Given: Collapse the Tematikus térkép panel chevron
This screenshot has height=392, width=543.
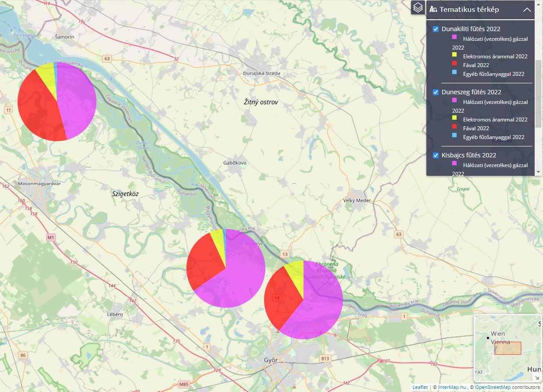Looking at the screenshot, I should (527, 10).
